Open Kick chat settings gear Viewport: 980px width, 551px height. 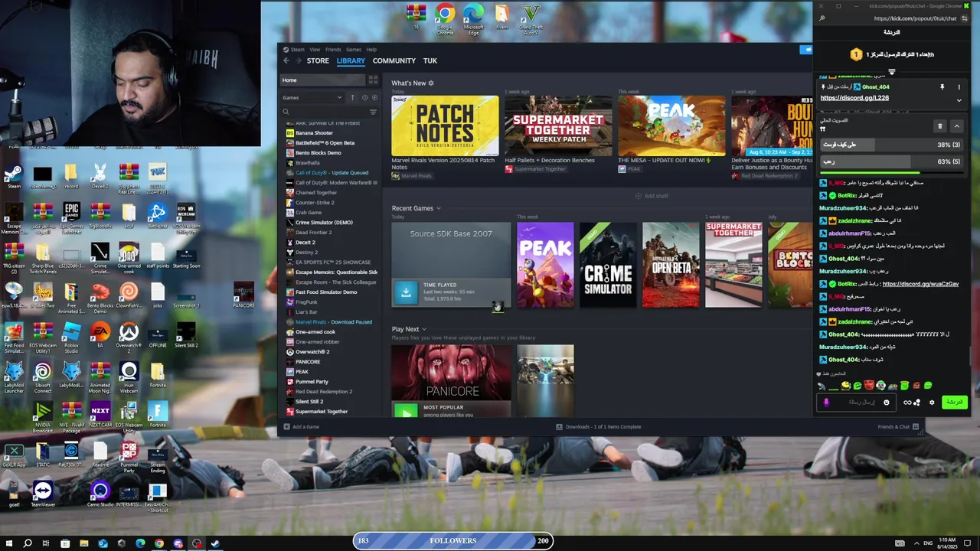(932, 402)
